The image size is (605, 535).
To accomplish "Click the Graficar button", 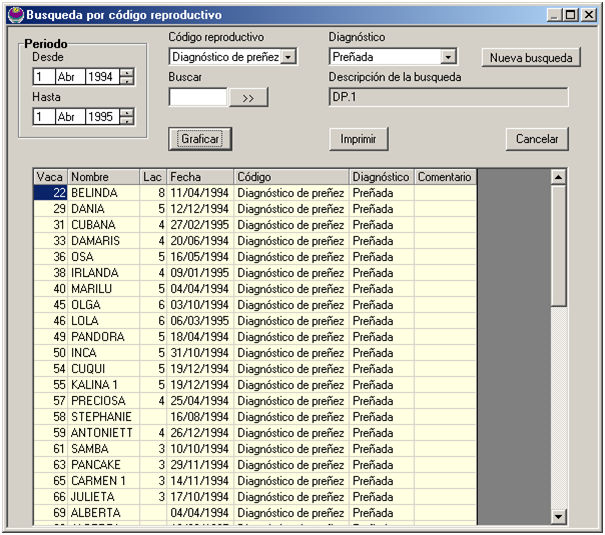I will click(x=200, y=139).
